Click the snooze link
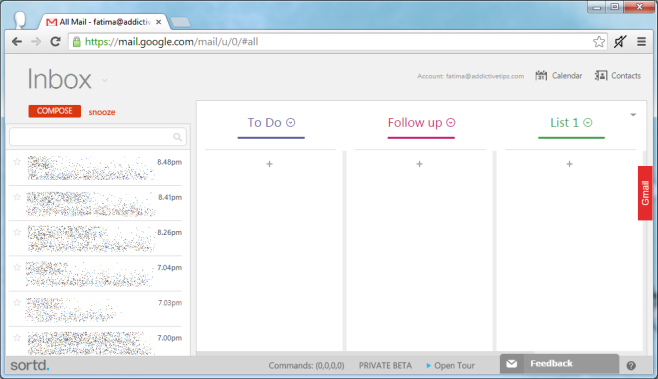Screen dimensions: 658x379 (102, 112)
